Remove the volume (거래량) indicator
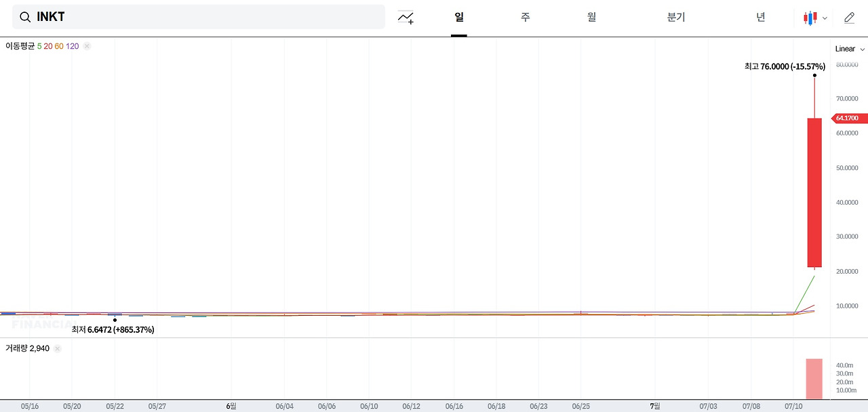 58,348
